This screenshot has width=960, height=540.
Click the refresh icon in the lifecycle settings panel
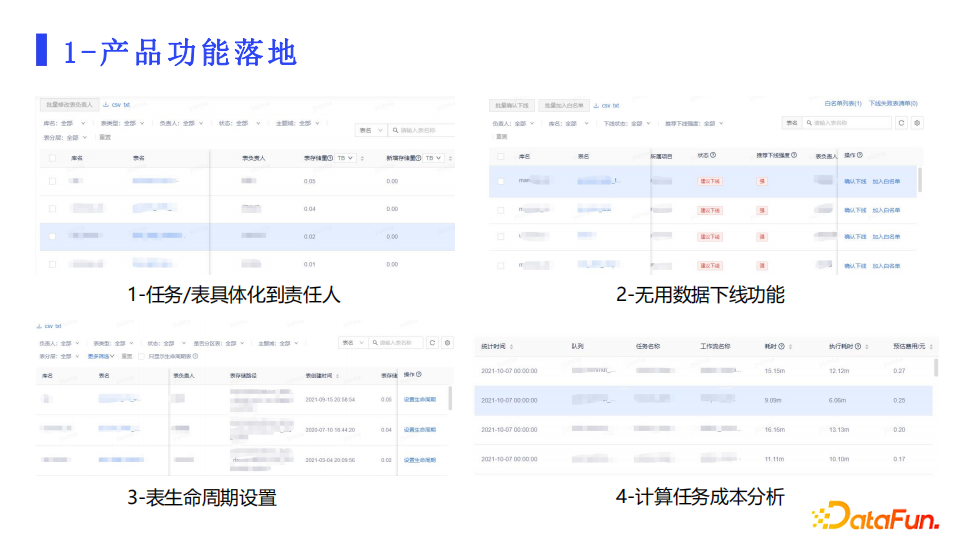tap(432, 342)
